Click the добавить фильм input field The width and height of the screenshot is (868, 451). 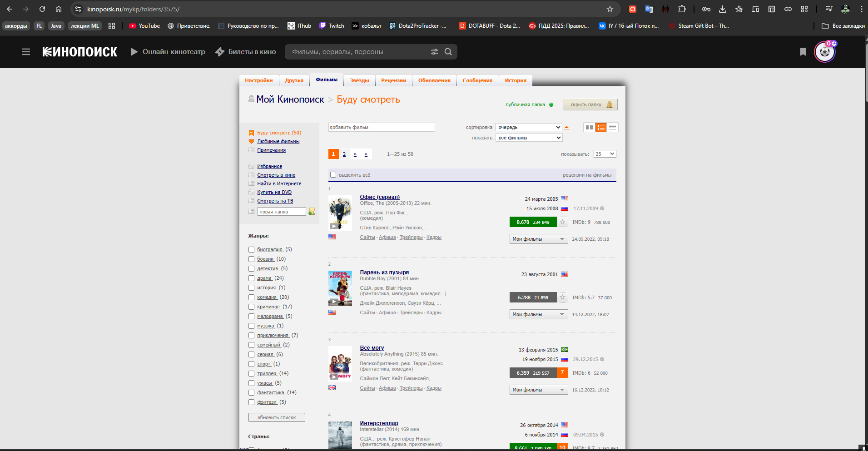pyautogui.click(x=382, y=127)
